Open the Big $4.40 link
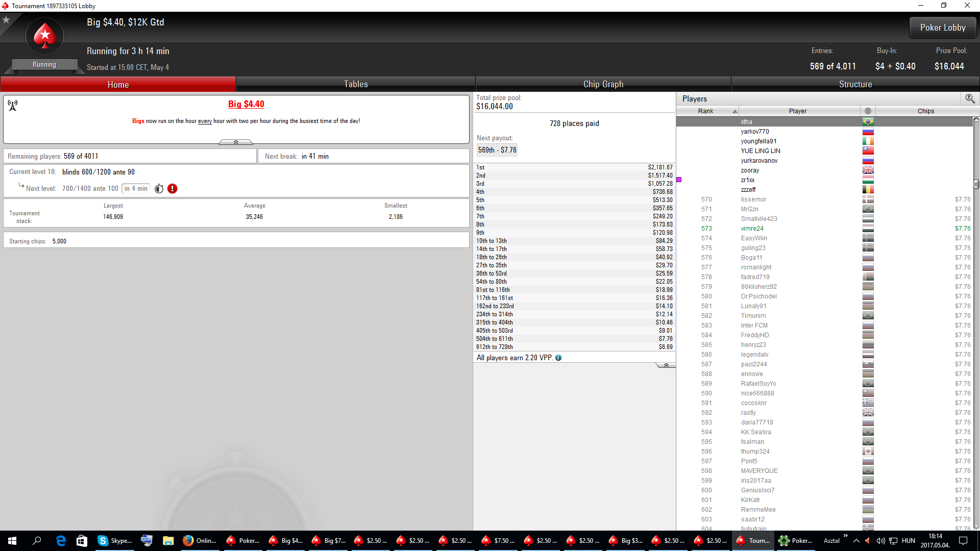The image size is (980, 551). point(246,104)
